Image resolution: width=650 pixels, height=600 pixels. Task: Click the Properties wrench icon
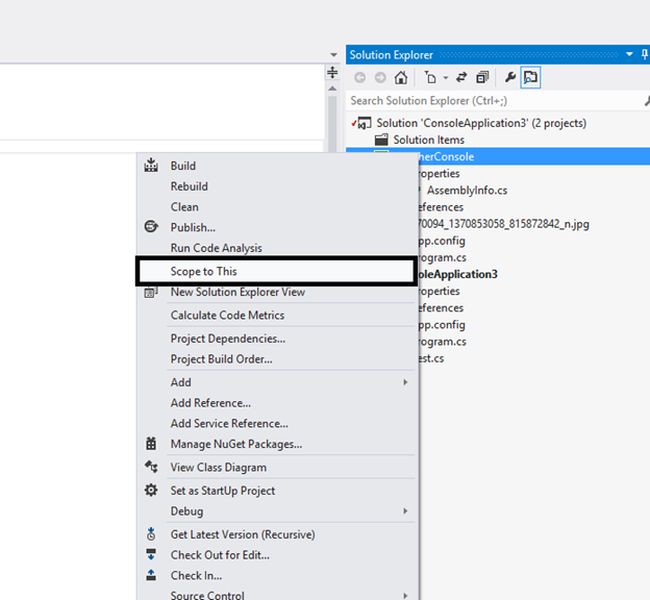point(510,78)
